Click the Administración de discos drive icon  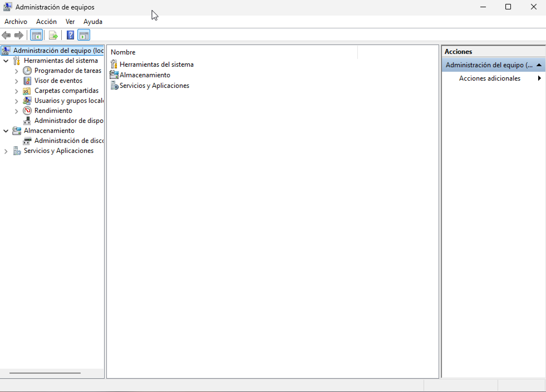coord(27,141)
